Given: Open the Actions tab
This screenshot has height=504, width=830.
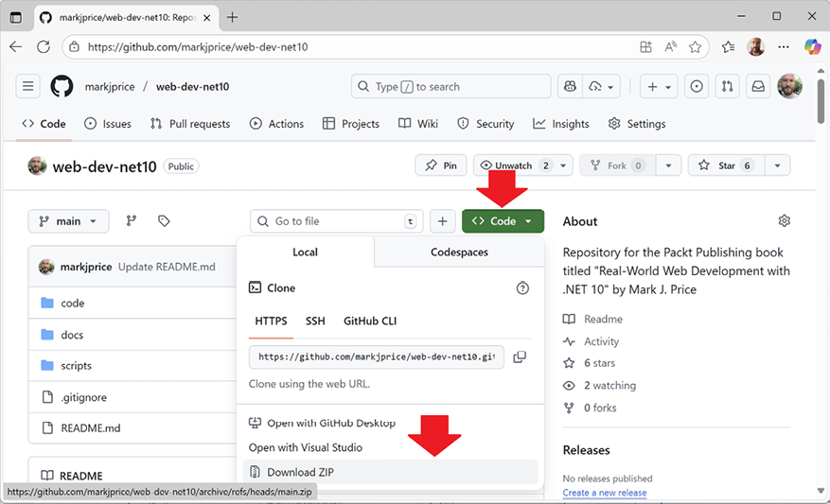Looking at the screenshot, I should click(277, 124).
